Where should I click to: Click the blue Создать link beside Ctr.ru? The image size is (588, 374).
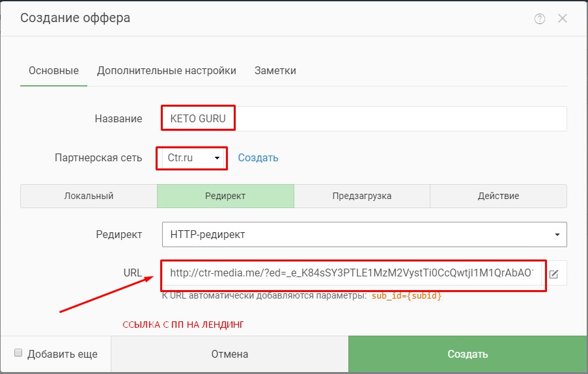pos(258,158)
